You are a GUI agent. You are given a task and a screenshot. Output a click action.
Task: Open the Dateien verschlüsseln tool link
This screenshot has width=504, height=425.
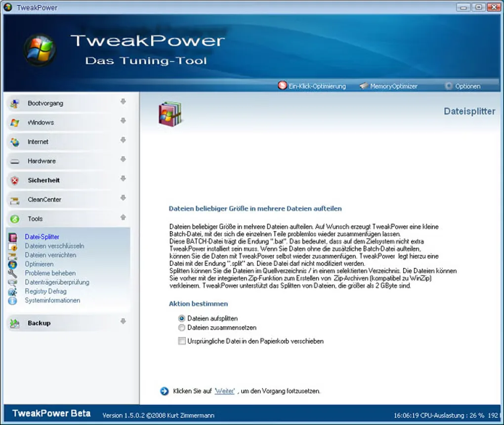pos(55,246)
